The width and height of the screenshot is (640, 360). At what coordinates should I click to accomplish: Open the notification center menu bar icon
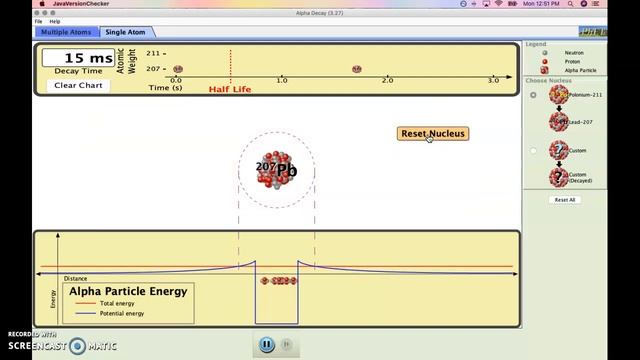(x=596, y=4)
